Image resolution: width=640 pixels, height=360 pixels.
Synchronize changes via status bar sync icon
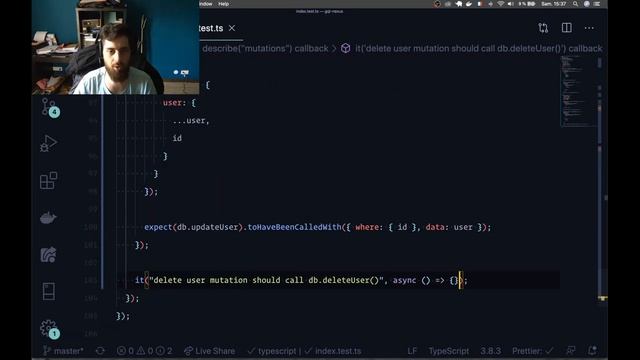tap(100, 351)
